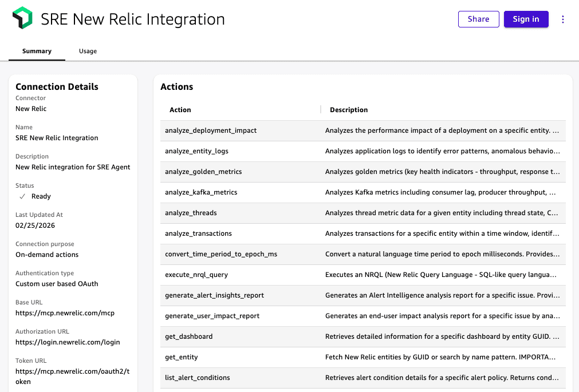Click the end-user impact report description

(442, 316)
